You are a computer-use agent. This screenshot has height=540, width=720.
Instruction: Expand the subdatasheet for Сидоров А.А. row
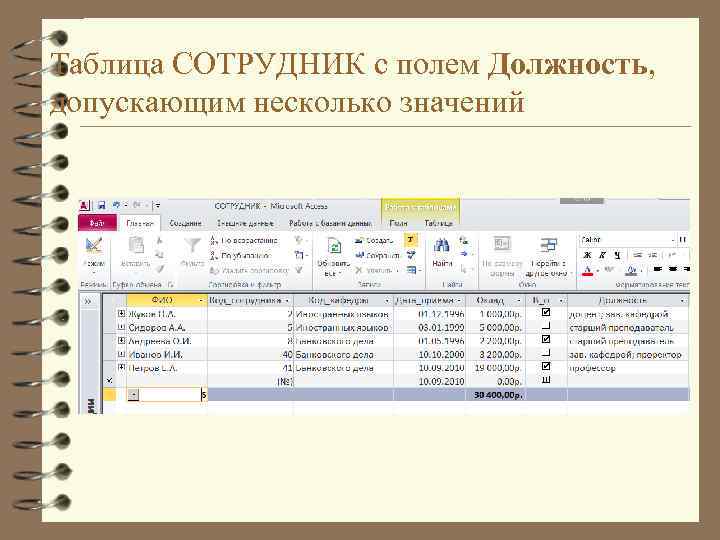click(x=121, y=327)
